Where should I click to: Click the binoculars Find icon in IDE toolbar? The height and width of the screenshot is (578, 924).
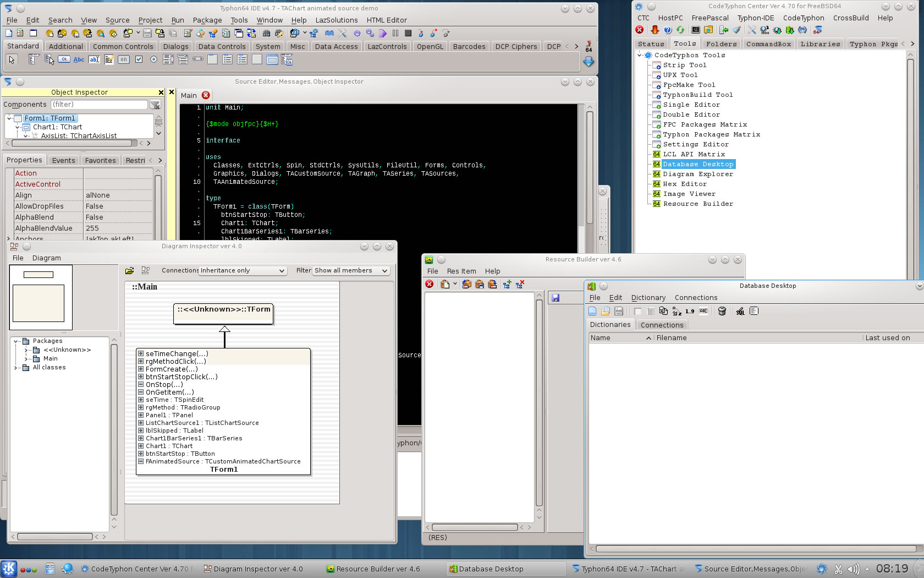coord(267,33)
